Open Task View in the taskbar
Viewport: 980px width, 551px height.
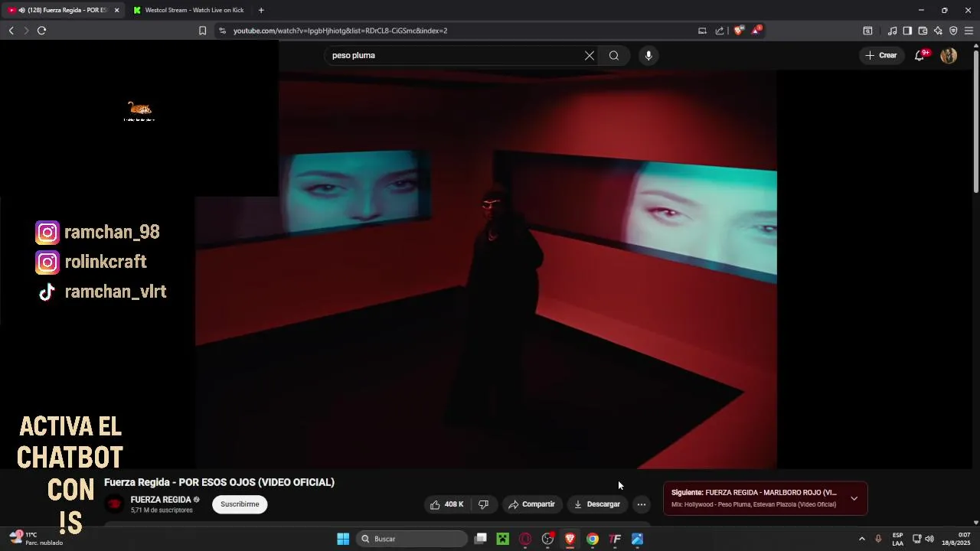[480, 539]
